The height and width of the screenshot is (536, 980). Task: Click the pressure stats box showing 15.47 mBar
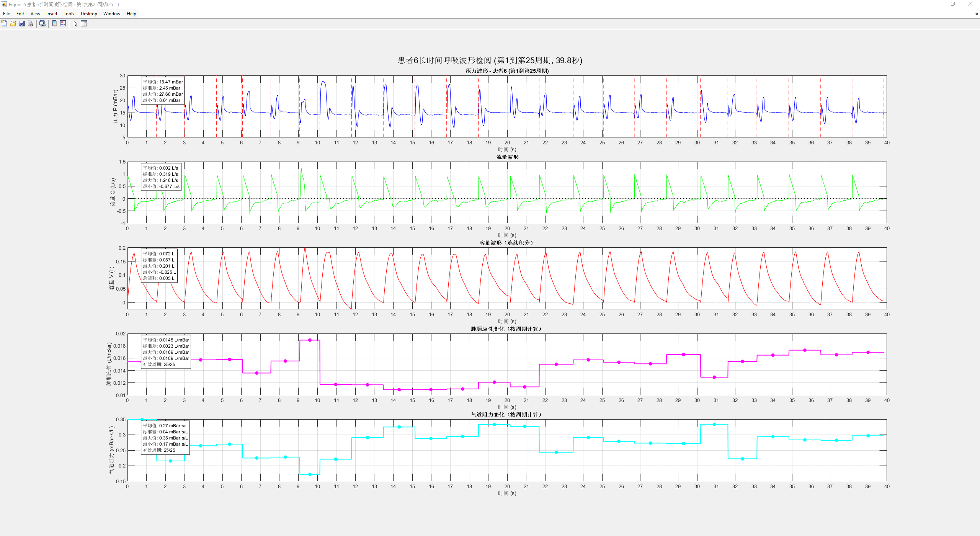pos(163,91)
